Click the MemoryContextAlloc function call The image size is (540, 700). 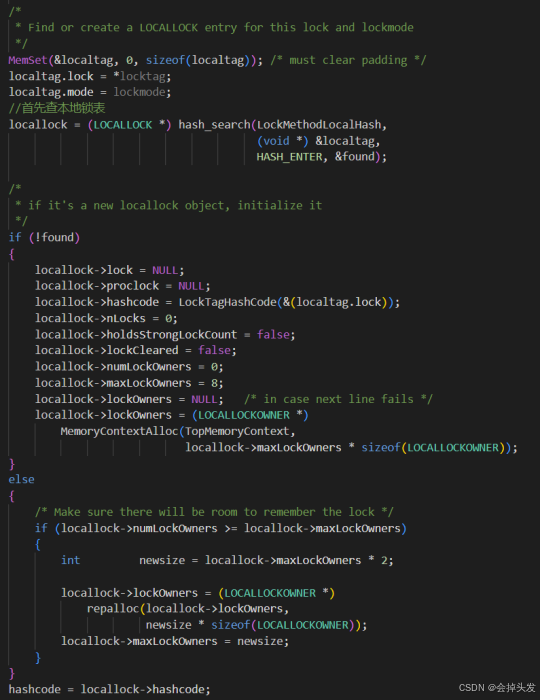(119, 431)
